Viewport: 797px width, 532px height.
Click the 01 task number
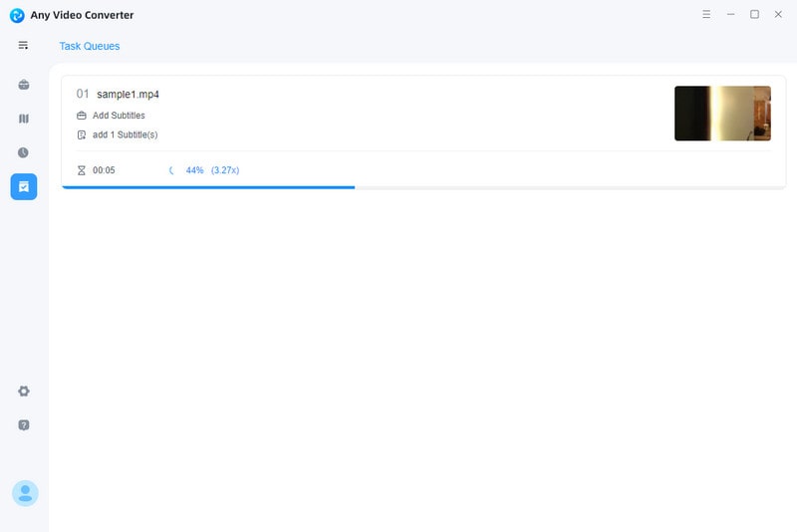click(x=83, y=94)
